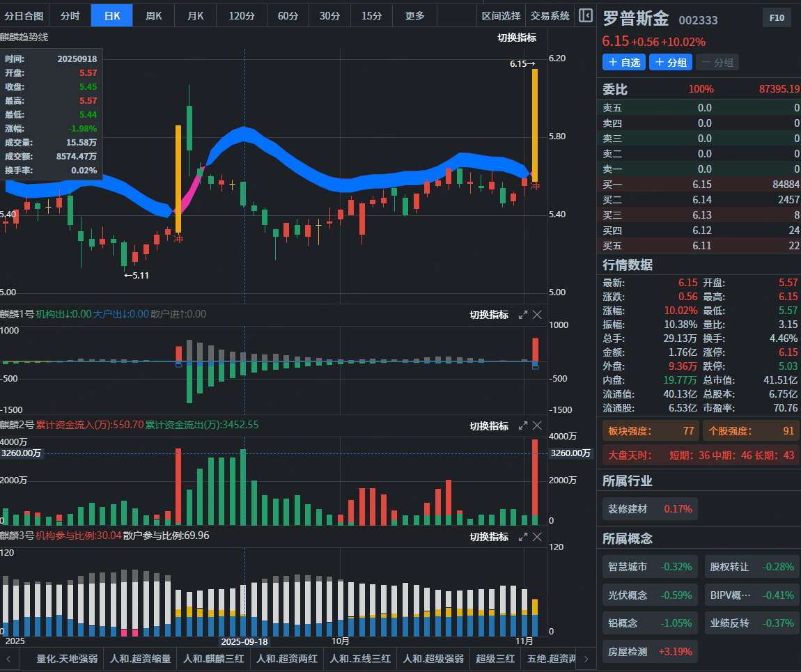Add stock with 自选 button
This screenshot has height=672, width=801.
point(624,62)
